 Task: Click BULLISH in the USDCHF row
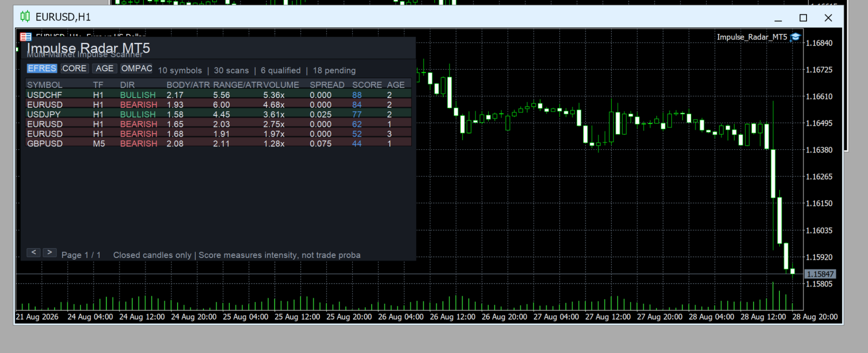coord(138,95)
